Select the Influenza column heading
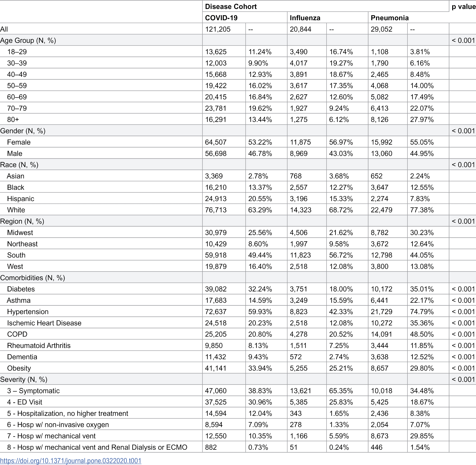This screenshot has height=465, width=476. pyautogui.click(x=305, y=18)
